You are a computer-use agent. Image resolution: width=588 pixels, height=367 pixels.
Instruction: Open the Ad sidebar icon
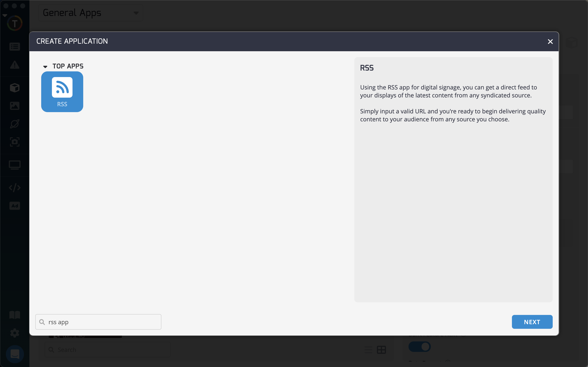15,206
